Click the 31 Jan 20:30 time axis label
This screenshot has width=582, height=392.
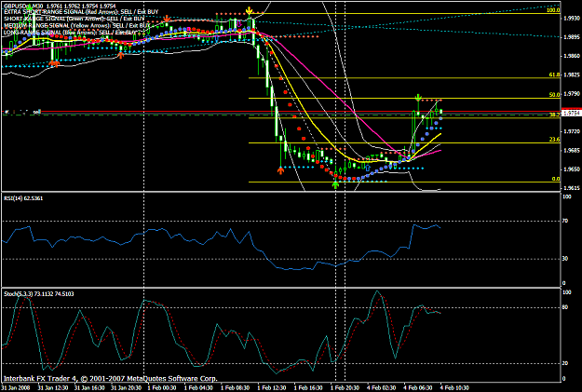127,388
